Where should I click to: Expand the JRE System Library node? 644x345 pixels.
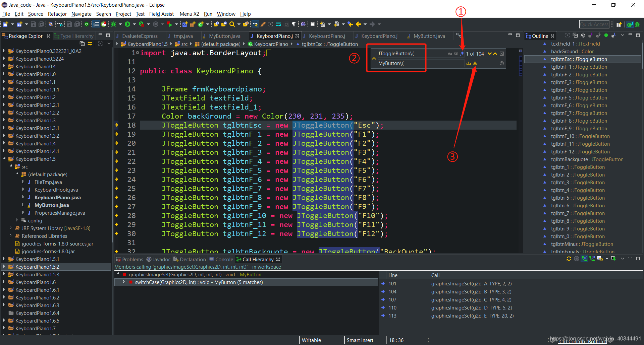(x=10, y=228)
